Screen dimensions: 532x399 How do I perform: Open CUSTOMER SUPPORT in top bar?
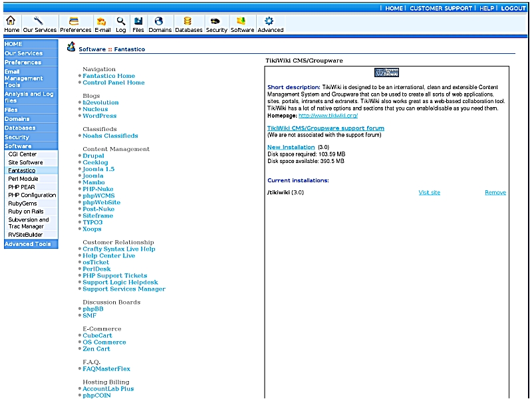pos(441,8)
